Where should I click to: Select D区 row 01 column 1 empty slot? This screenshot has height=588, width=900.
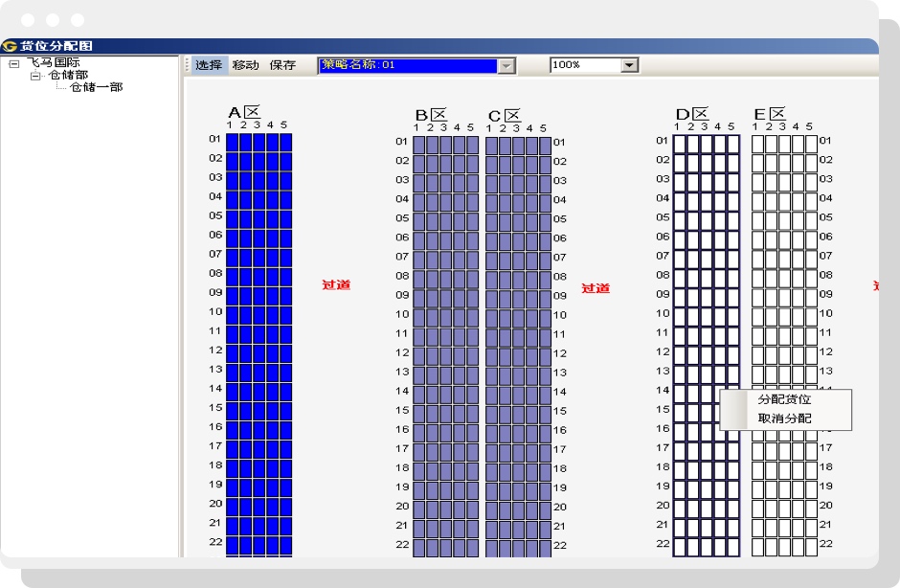point(680,144)
